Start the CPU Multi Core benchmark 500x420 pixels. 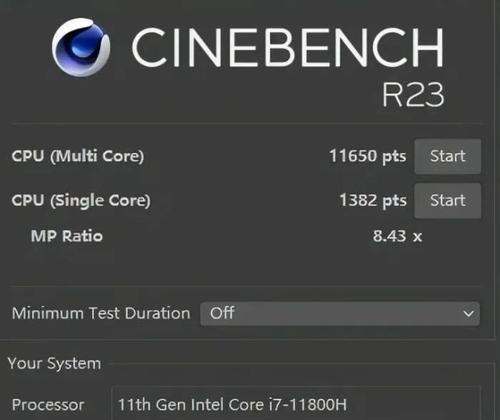448,156
